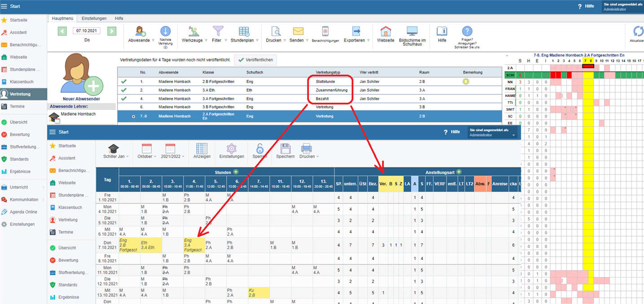Click Bildschirme im Schulhaus monitor icon
Viewport: 644px width, 304px height.
412,31
